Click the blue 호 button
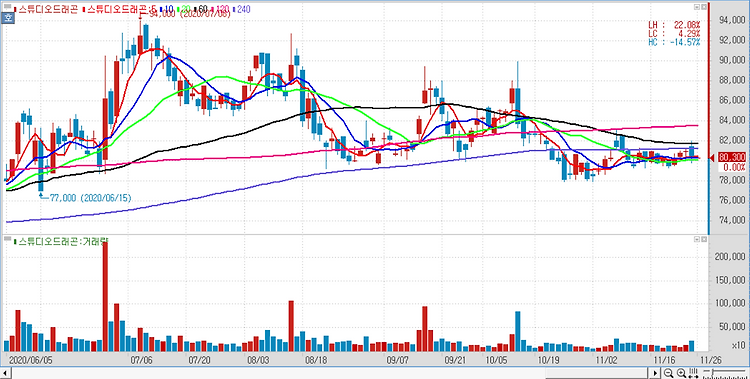Screen dimensions: 750x379 coord(8,18)
